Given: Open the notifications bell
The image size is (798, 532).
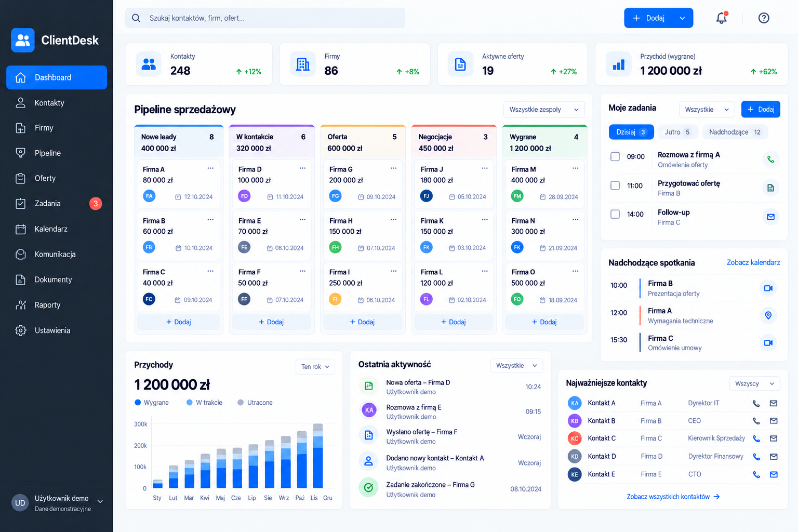Looking at the screenshot, I should tap(722, 18).
